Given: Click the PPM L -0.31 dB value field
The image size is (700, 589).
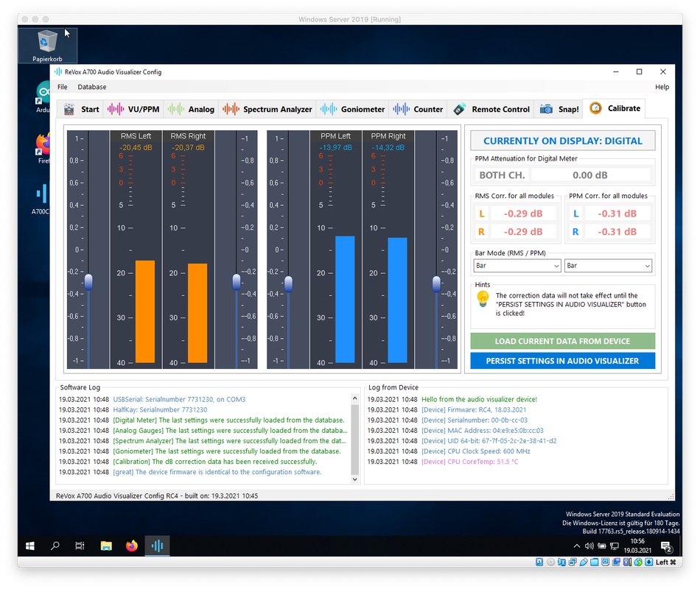Looking at the screenshot, I should [x=617, y=214].
